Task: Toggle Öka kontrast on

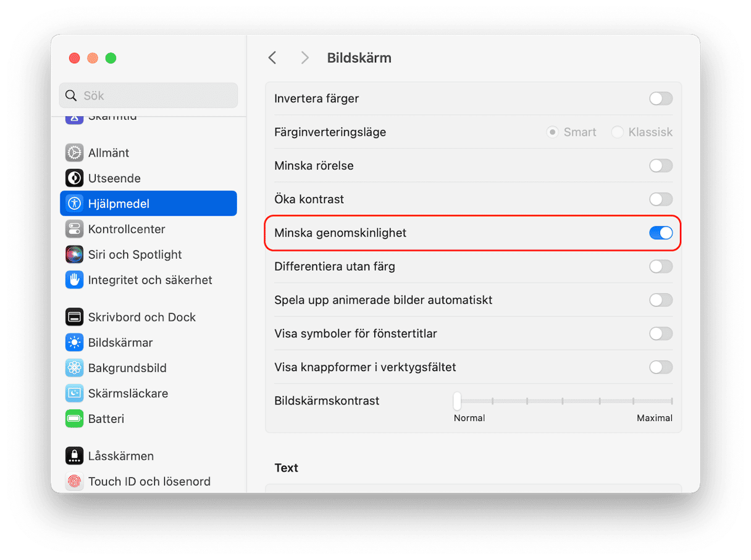Action: pyautogui.click(x=660, y=199)
